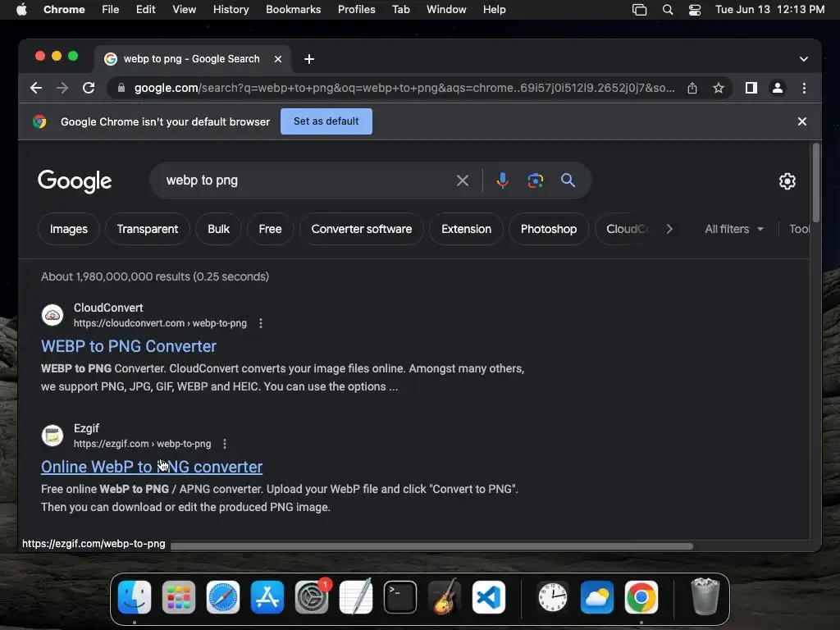This screenshot has height=630, width=840.
Task: Filter results by Images
Action: [x=69, y=230]
